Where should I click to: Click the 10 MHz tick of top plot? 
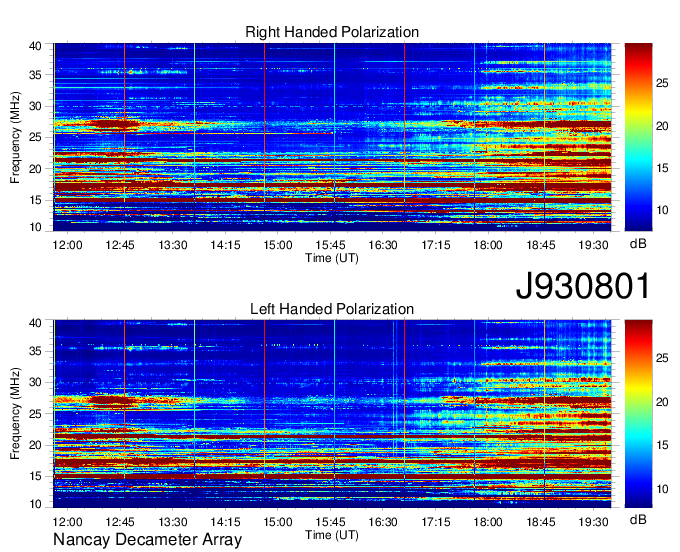[x=35, y=227]
